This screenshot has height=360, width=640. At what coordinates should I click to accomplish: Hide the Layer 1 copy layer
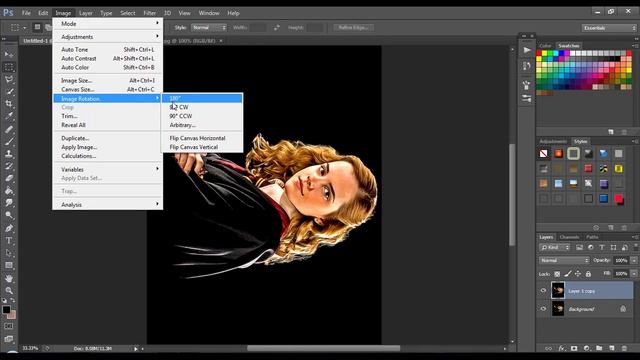pos(543,291)
